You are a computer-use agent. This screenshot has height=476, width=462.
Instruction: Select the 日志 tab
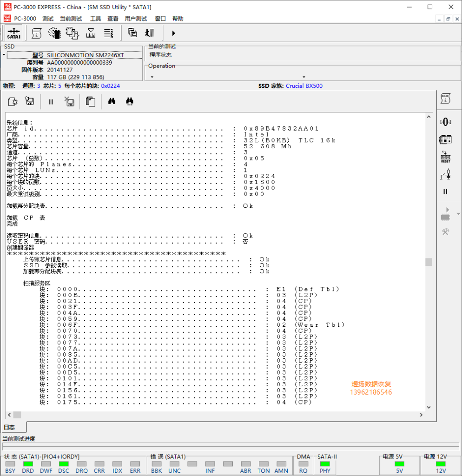pos(13,427)
